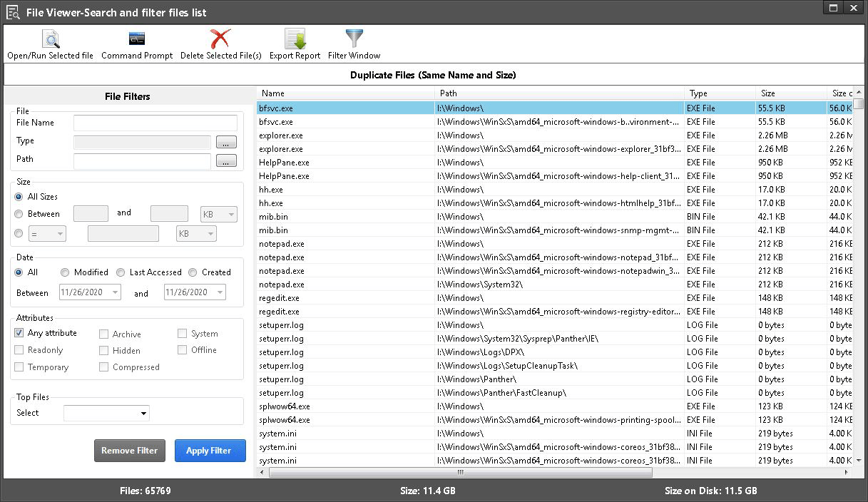Screen dimensions: 868x502
Task: Select regedit.exe row with registry-editor path
Action: click(x=555, y=312)
